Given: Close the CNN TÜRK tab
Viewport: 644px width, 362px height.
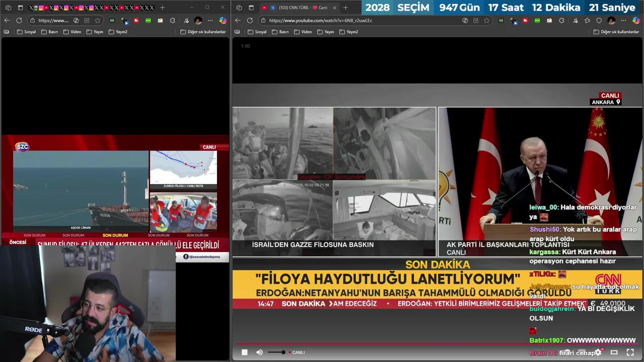Looking at the screenshot, I should point(334,8).
